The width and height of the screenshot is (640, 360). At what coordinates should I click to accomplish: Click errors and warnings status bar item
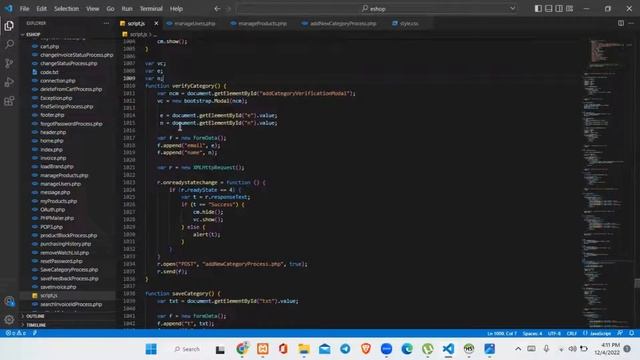click(x=16, y=333)
